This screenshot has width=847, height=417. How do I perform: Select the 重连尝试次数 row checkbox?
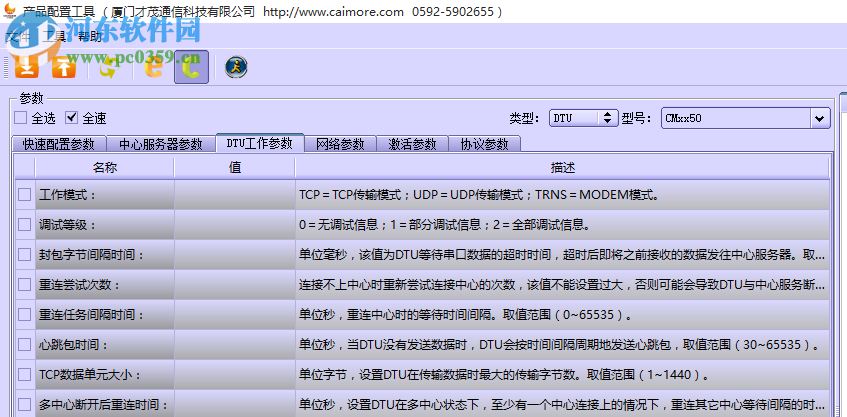coord(25,284)
